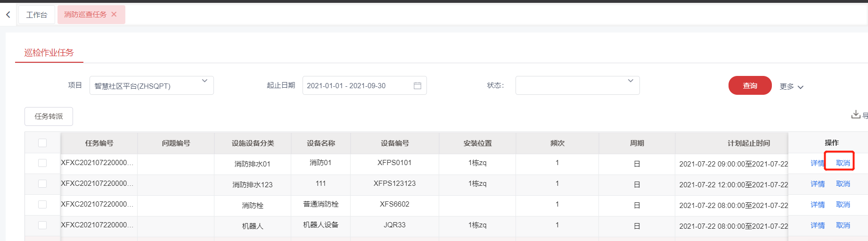The width and height of the screenshot is (868, 241).
Task: Click 取消 for the XFS6602 row
Action: 843,205
